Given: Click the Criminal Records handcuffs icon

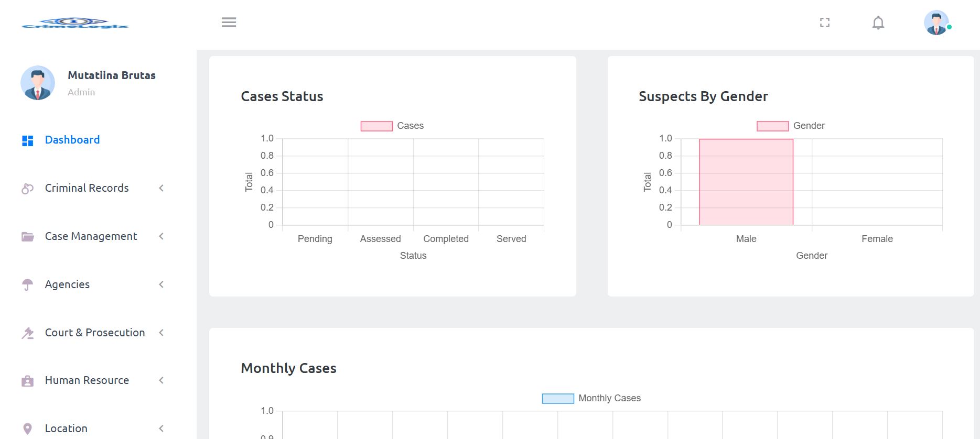Looking at the screenshot, I should (x=28, y=189).
